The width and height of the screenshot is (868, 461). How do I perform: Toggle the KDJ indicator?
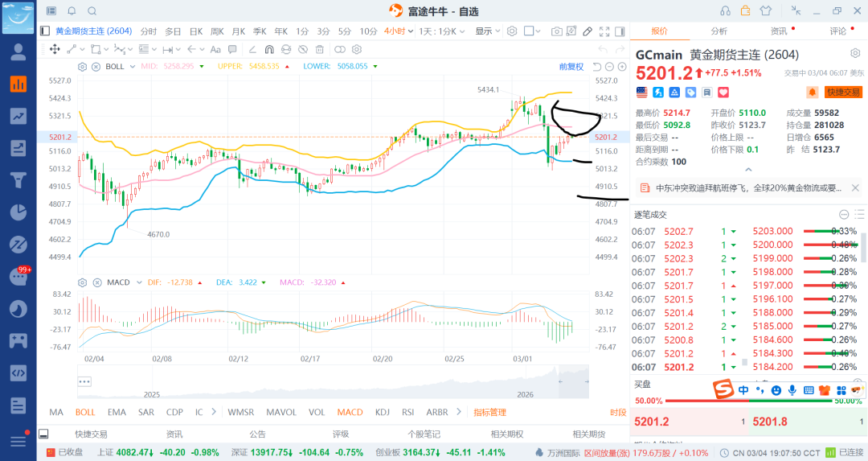pos(382,412)
